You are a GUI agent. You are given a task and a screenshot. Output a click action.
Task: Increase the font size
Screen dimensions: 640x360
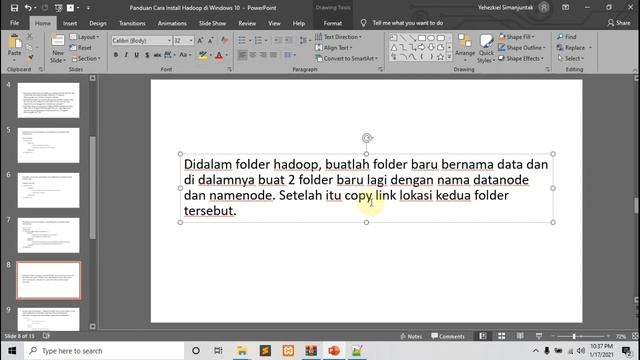(200, 40)
